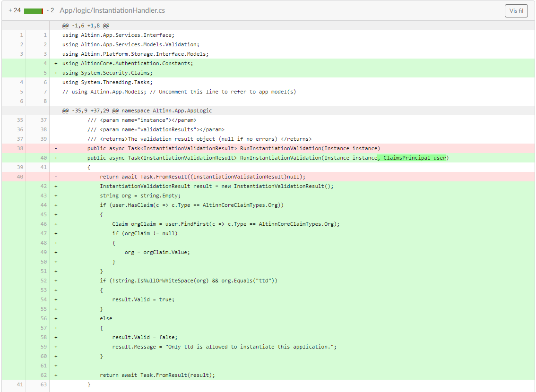Screen dimensions: 536x392
Task: Click line 'org = orgClaim.Value;'
Action: 157,252
